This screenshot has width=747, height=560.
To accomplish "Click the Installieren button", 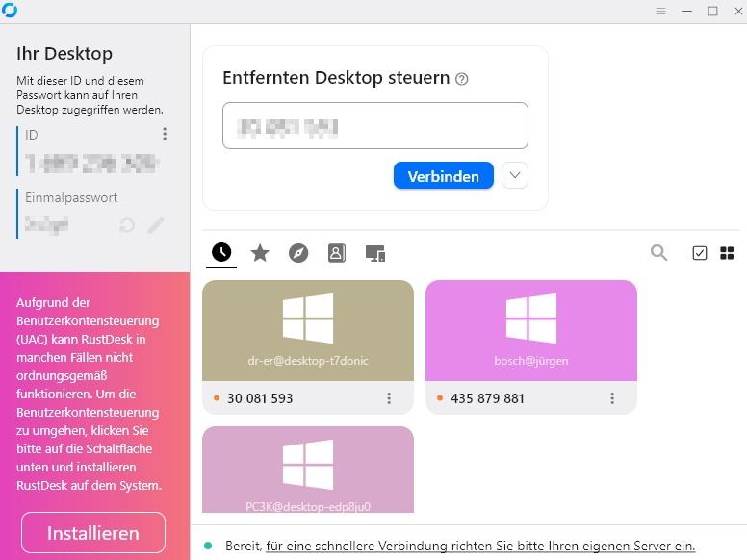I will 93,533.
